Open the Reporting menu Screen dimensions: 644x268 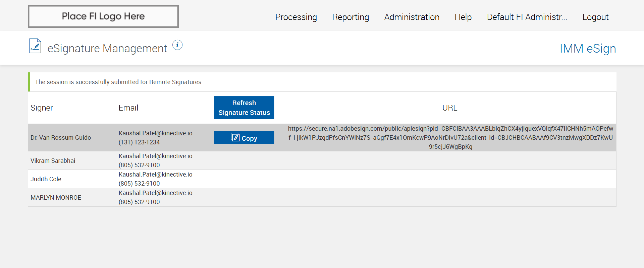pyautogui.click(x=351, y=17)
